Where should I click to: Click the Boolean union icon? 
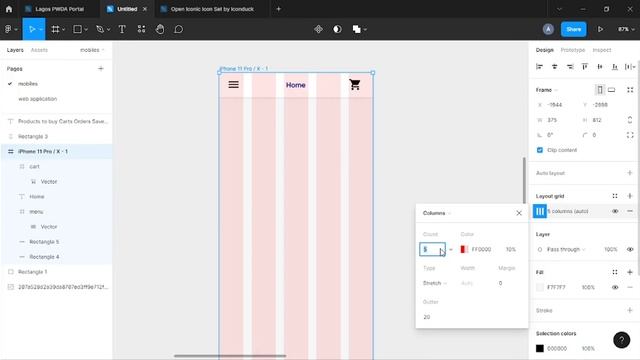[356, 29]
